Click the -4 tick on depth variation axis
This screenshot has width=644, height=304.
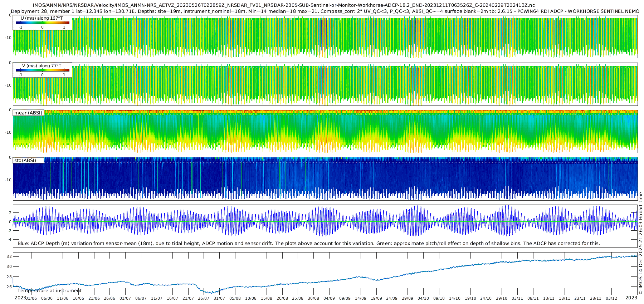click(9, 240)
